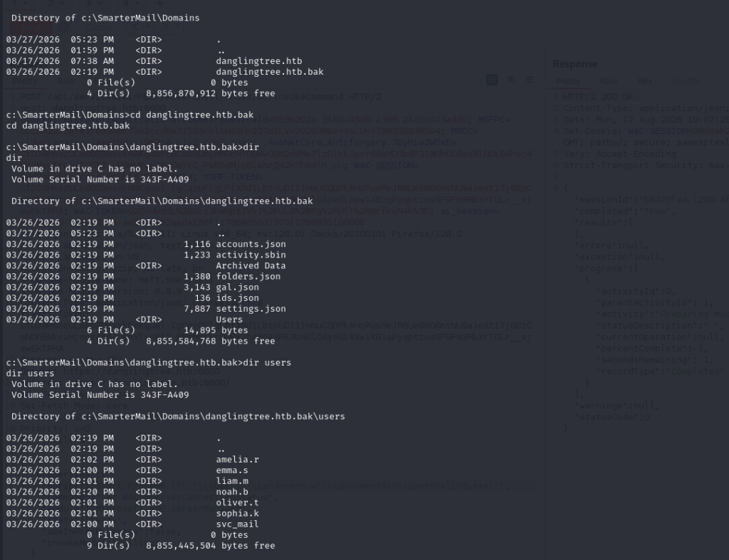Select activity.sbin in the terminal listing
The height and width of the screenshot is (560, 729).
251,255
